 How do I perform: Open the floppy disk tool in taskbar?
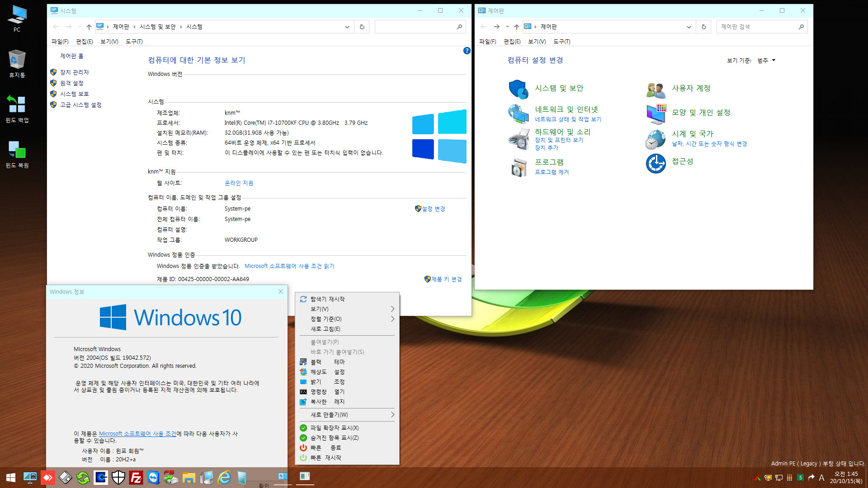(66, 478)
